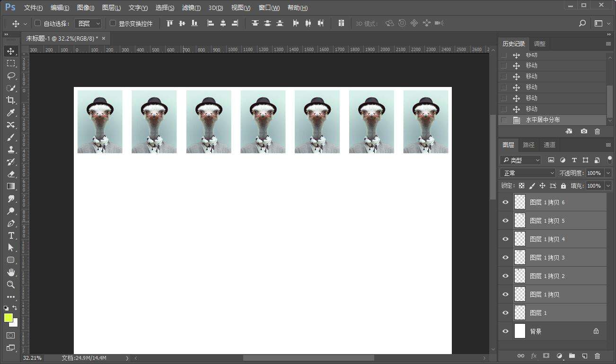Select the Zoom tool
The height and width of the screenshot is (364, 616).
point(11,285)
